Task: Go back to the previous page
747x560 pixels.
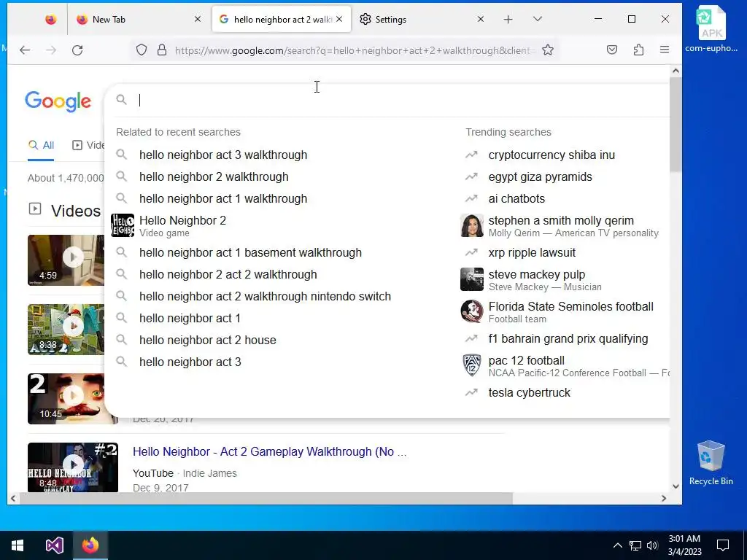Action: (x=25, y=50)
